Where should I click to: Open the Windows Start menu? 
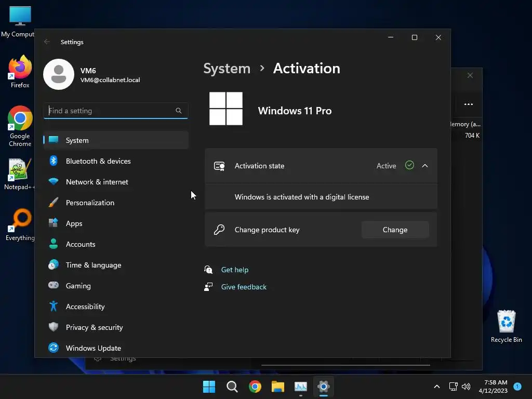[x=209, y=387]
